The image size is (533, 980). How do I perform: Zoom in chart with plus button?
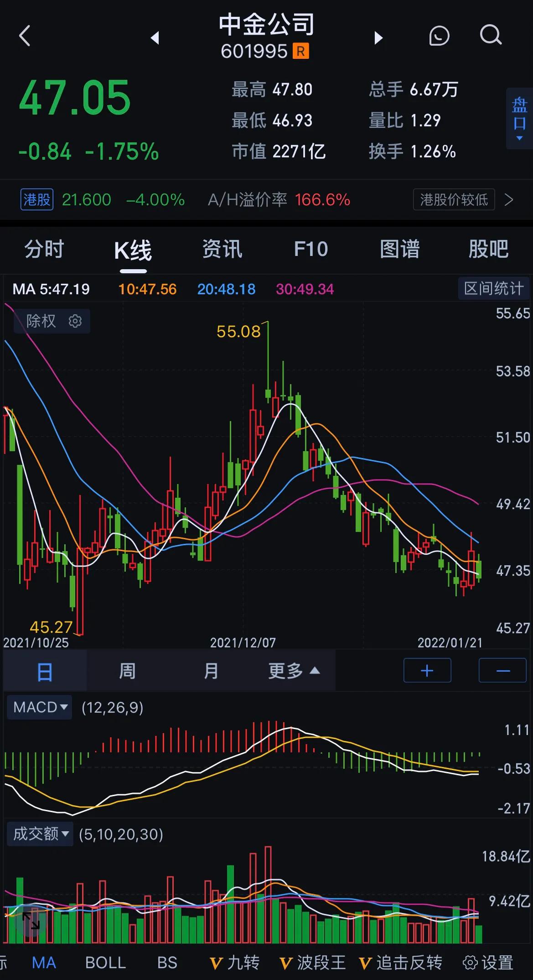(x=427, y=670)
